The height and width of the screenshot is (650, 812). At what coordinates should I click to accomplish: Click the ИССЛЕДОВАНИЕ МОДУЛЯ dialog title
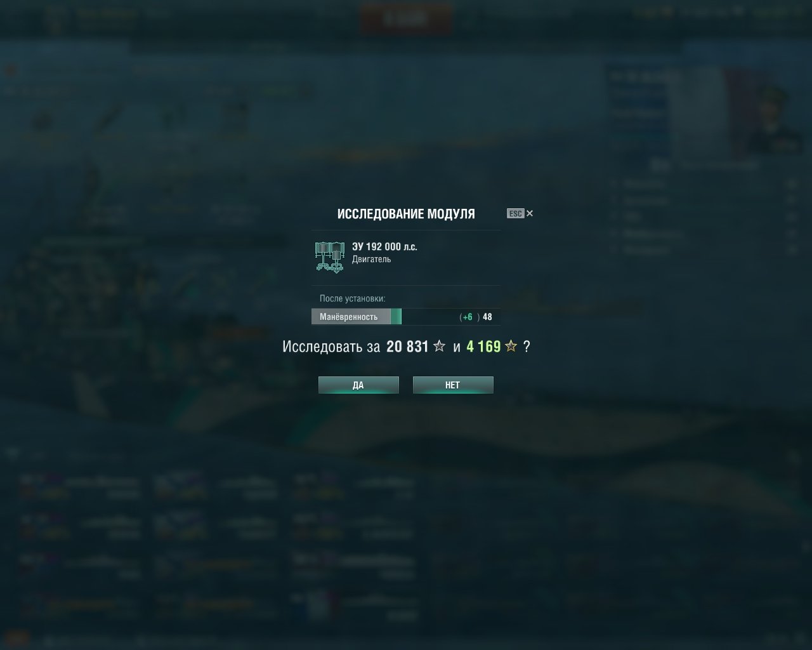pos(406,214)
